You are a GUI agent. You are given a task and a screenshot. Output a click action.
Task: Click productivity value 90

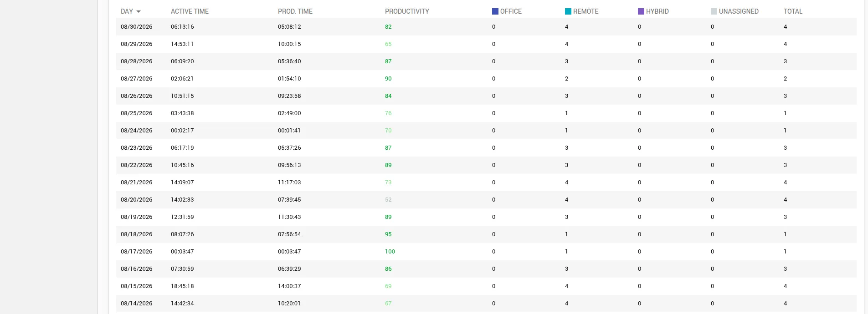(388, 79)
